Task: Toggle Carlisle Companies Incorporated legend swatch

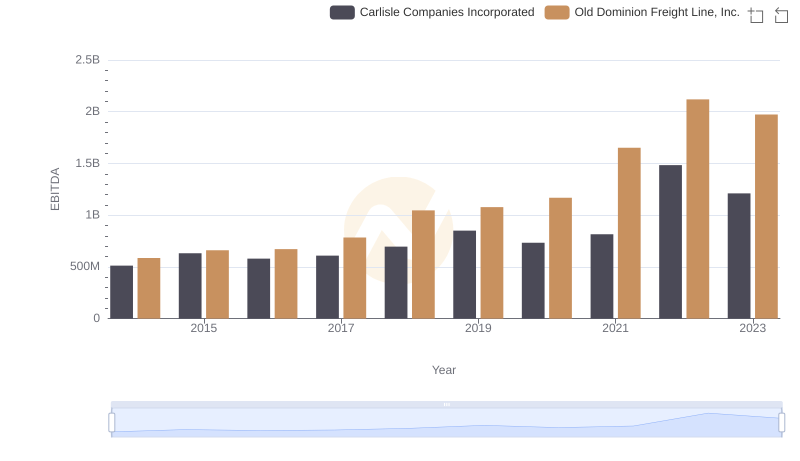Action: click(x=342, y=13)
